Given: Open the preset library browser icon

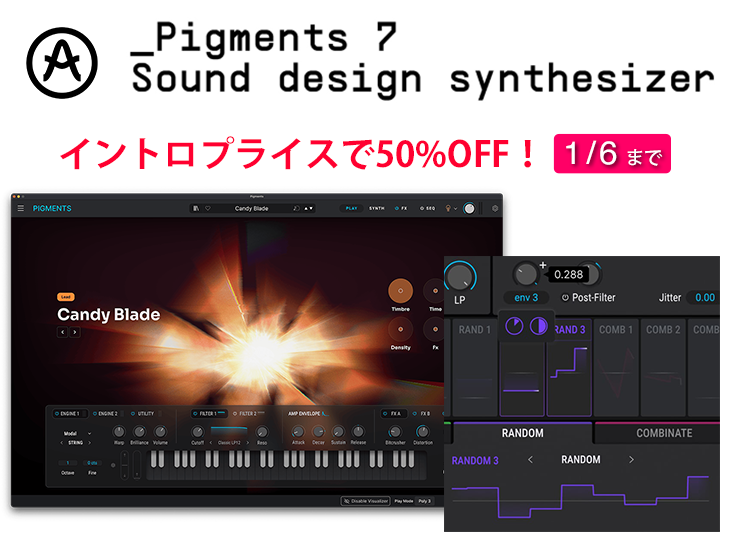Looking at the screenshot, I should click(196, 208).
